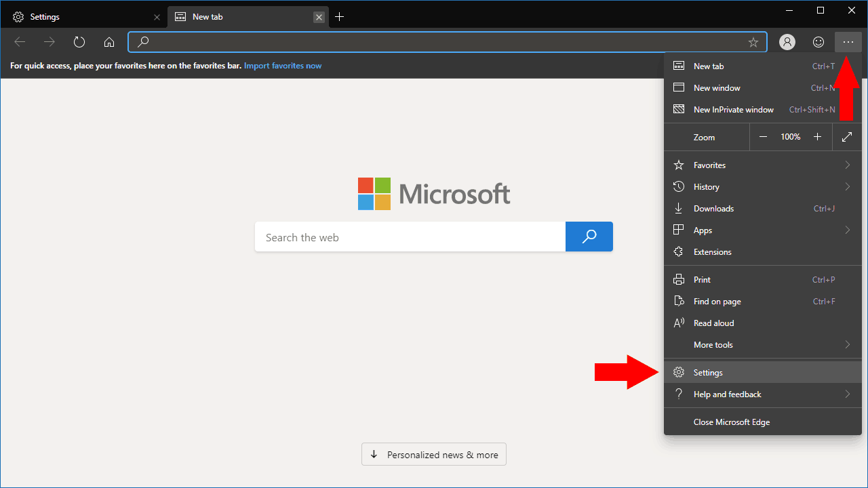Choose New window menu entry

(x=763, y=88)
